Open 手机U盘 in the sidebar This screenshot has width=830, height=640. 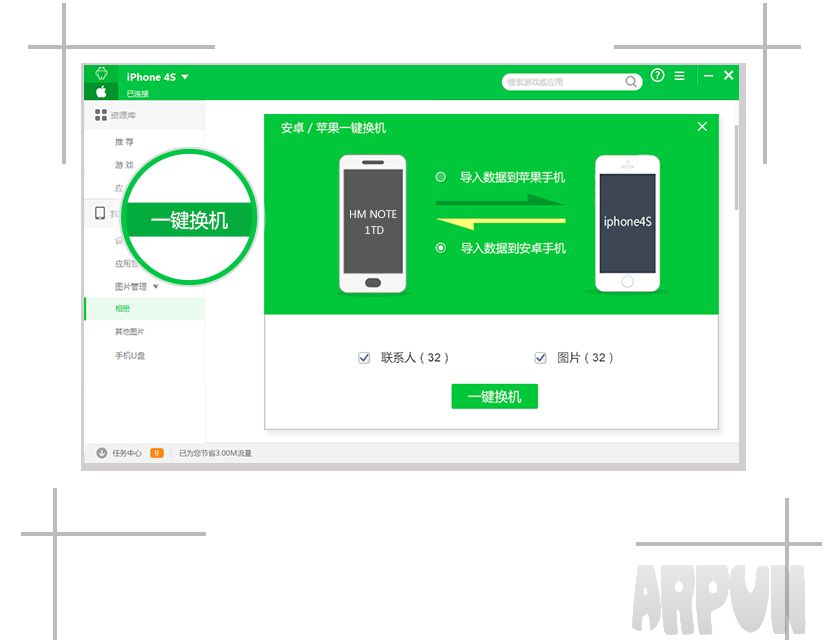(130, 356)
